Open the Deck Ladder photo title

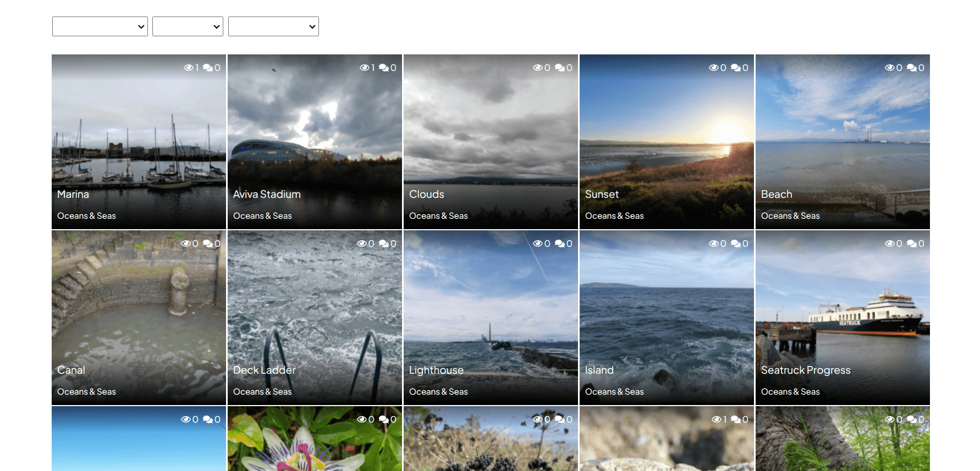[265, 370]
